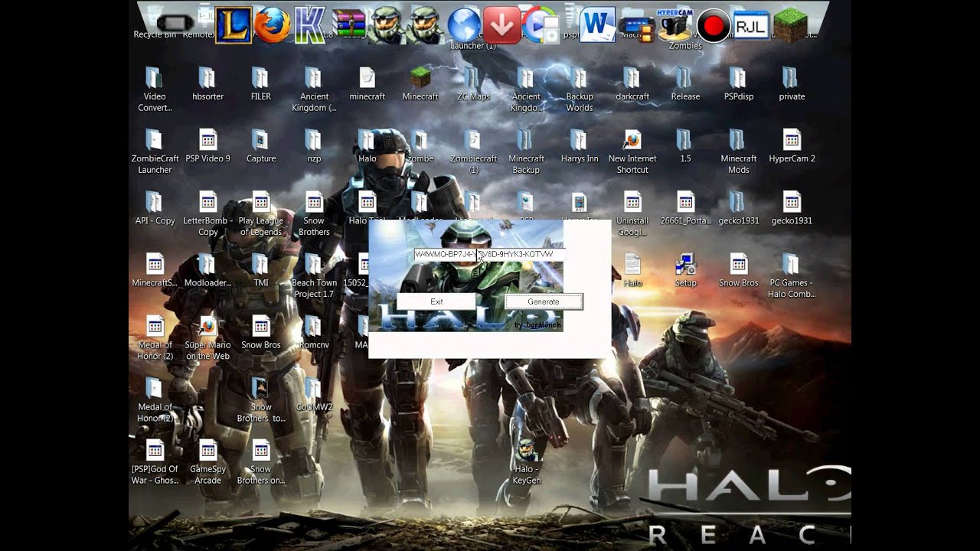Viewport: 980px width, 551px height.
Task: Open the HyperCam camera icon in the dock
Action: pos(675,24)
